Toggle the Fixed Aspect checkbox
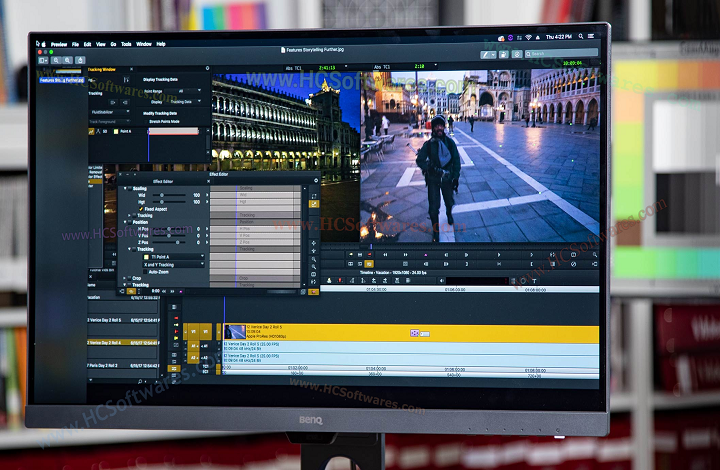 tap(140, 208)
